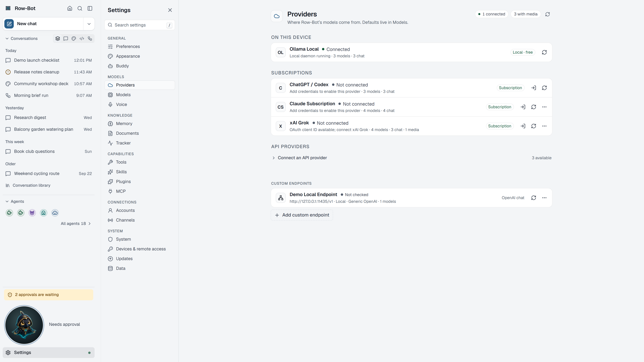The height and width of the screenshot is (362, 644).
Task: Focus the Search settings field
Action: point(140,25)
